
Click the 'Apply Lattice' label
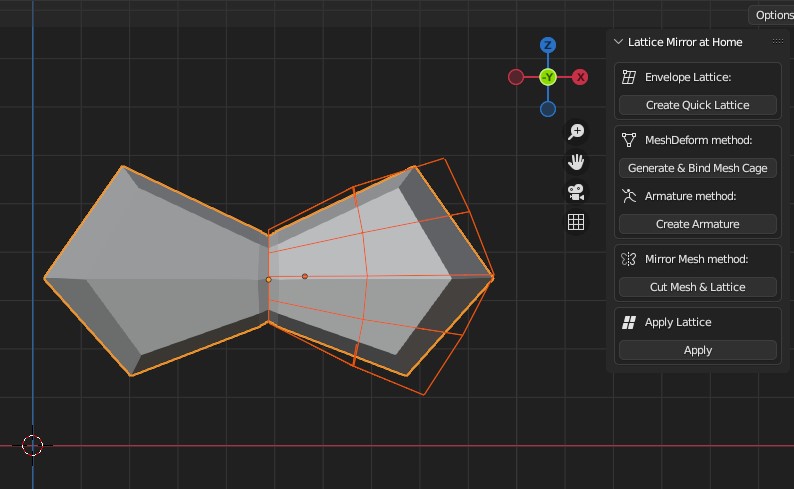[x=678, y=322]
